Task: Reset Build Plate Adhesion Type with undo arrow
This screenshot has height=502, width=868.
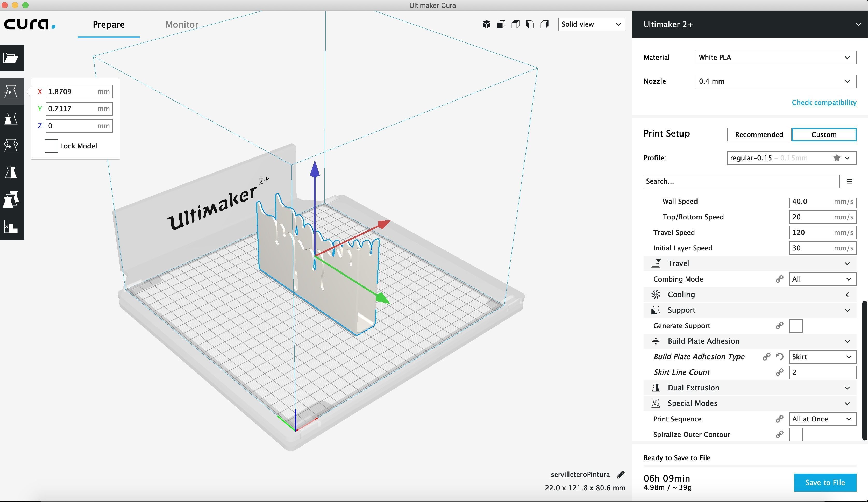Action: [x=779, y=357]
